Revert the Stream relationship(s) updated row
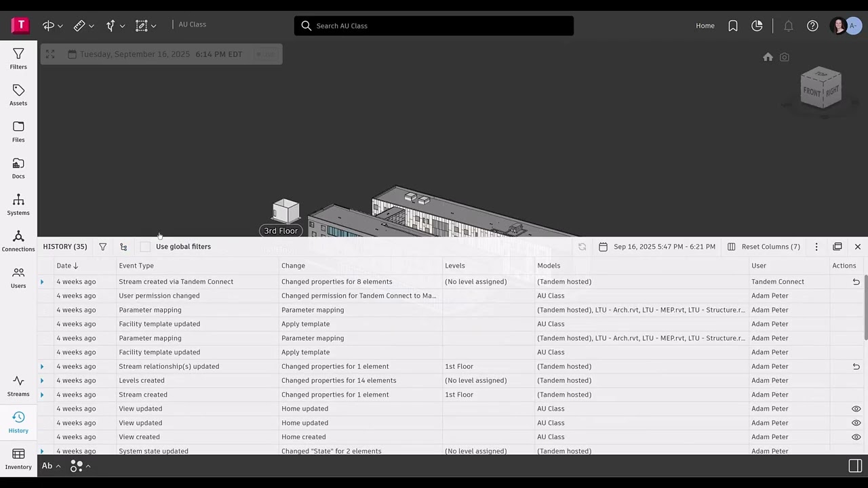868x488 pixels. coord(856,367)
